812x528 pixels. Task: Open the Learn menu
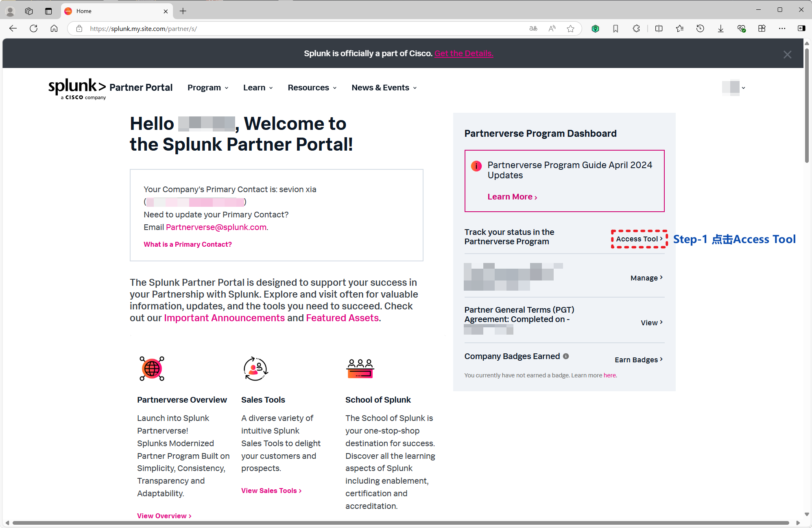point(258,88)
